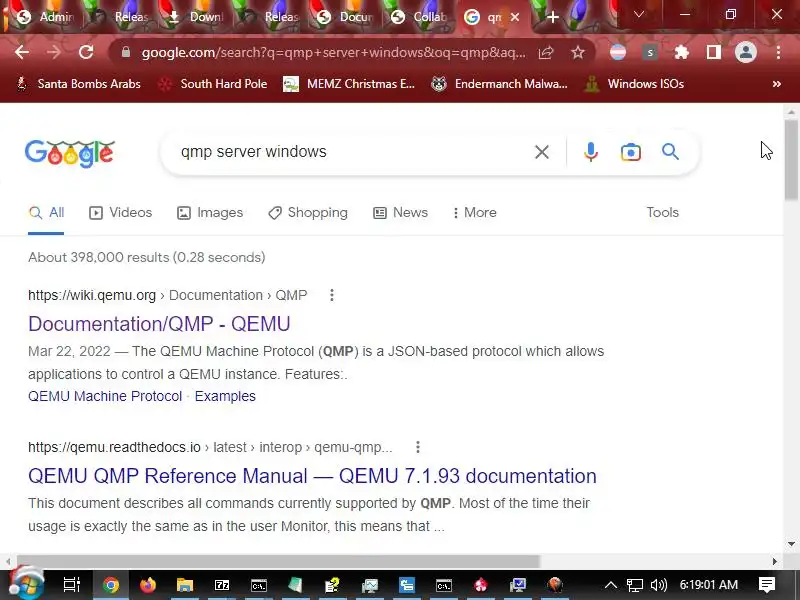Image resolution: width=800 pixels, height=600 pixels.
Task: Open Task View on the taskbar
Action: 71,585
